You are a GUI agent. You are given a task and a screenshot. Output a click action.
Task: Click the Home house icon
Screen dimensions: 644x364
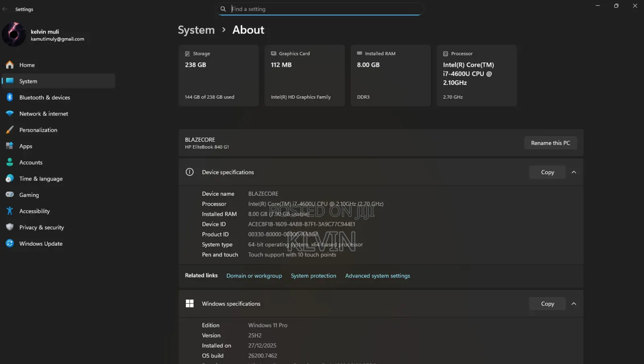[10, 65]
